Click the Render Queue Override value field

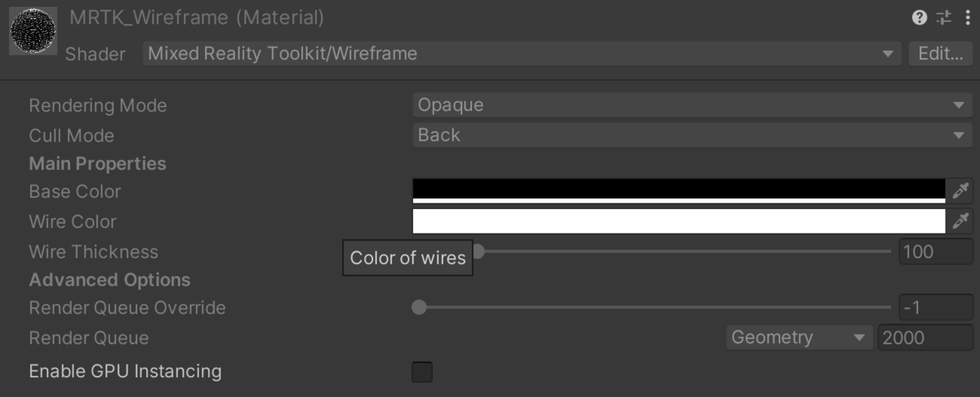pos(936,308)
